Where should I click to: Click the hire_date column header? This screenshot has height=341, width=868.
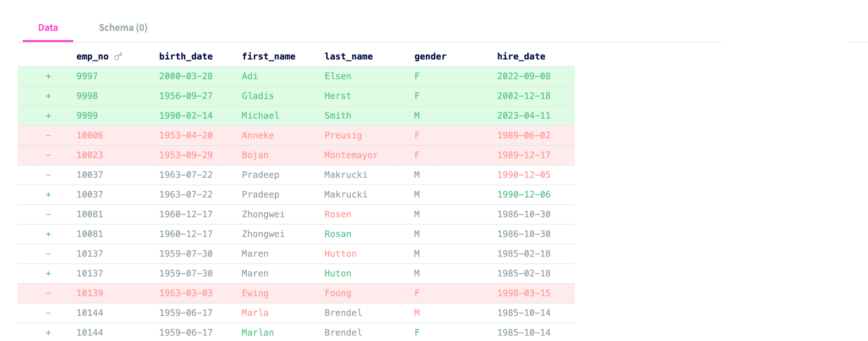521,56
